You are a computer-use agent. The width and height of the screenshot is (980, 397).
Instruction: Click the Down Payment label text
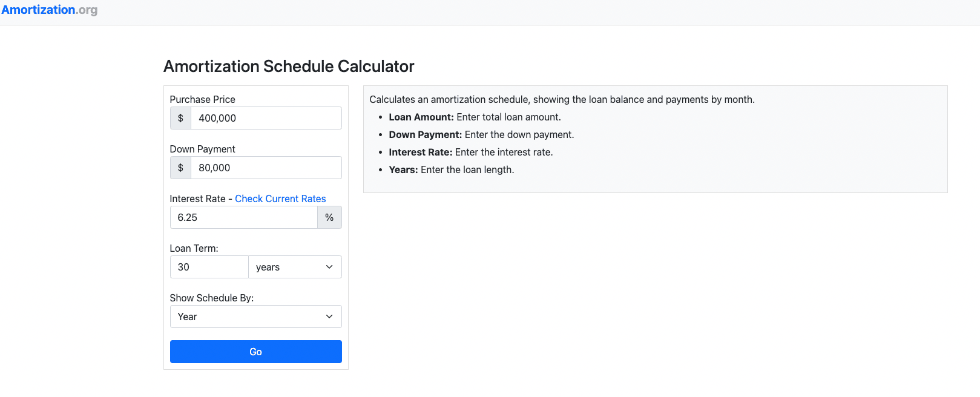[x=203, y=149]
